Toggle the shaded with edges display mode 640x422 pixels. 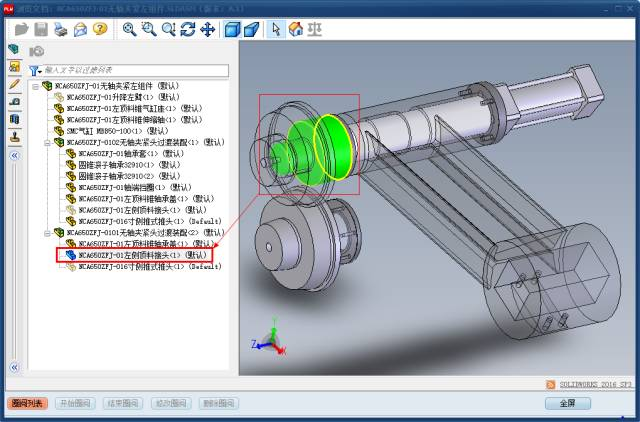coord(231,30)
